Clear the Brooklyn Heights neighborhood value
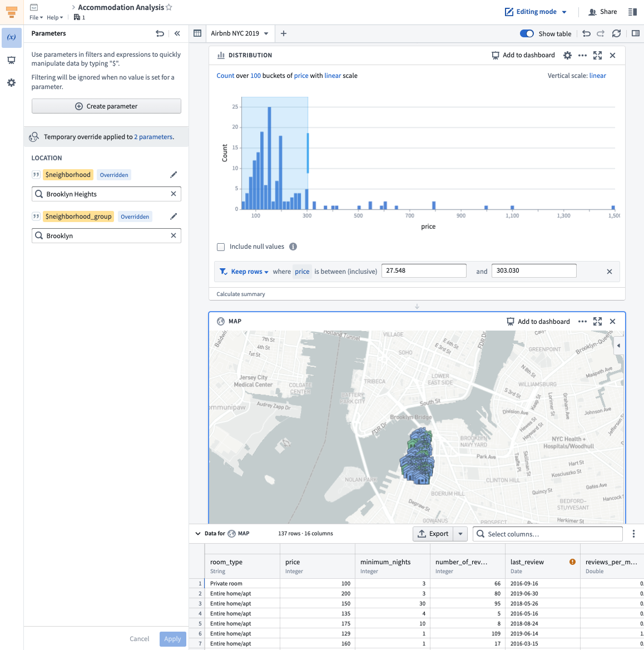 point(174,194)
